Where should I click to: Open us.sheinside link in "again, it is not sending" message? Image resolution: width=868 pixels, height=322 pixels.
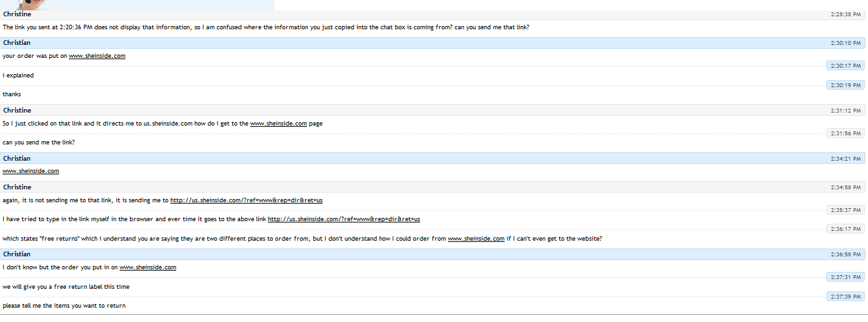point(246,200)
